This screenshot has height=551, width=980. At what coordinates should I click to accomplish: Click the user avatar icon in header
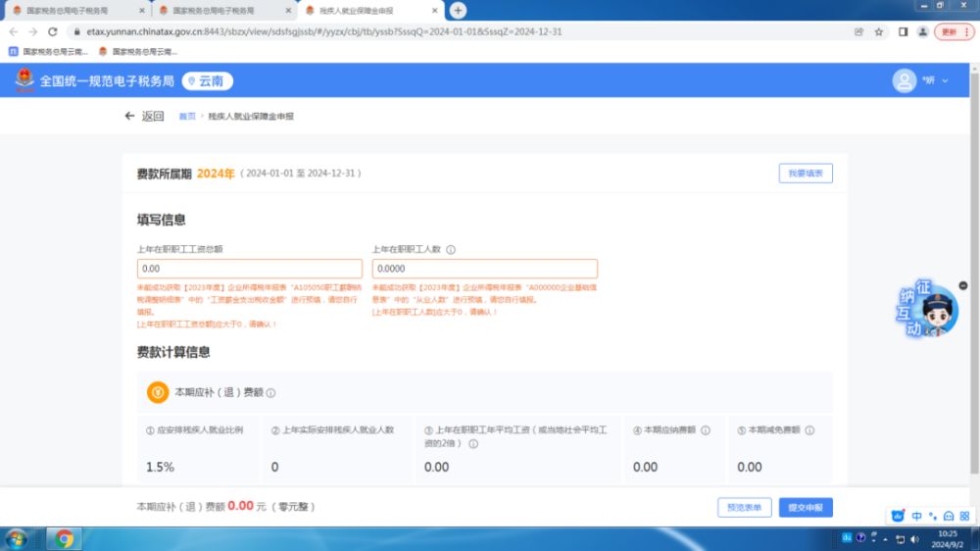(x=904, y=81)
